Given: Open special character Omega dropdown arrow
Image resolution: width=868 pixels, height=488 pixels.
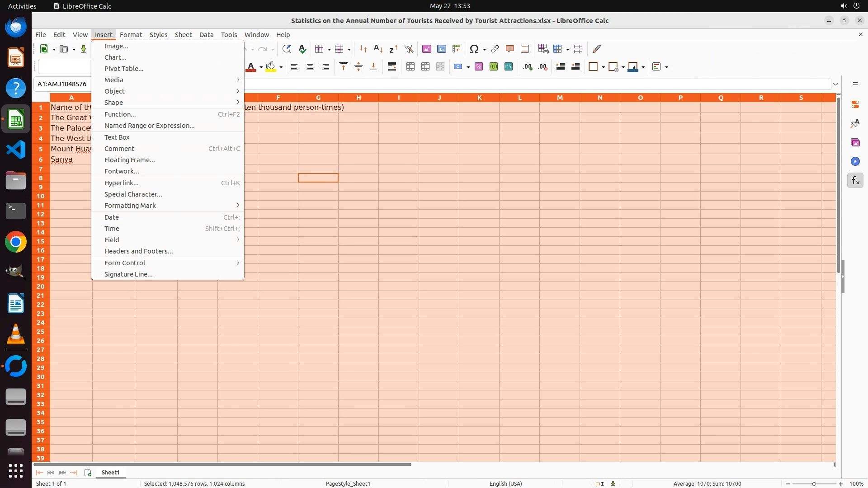Looking at the screenshot, I should (484, 49).
